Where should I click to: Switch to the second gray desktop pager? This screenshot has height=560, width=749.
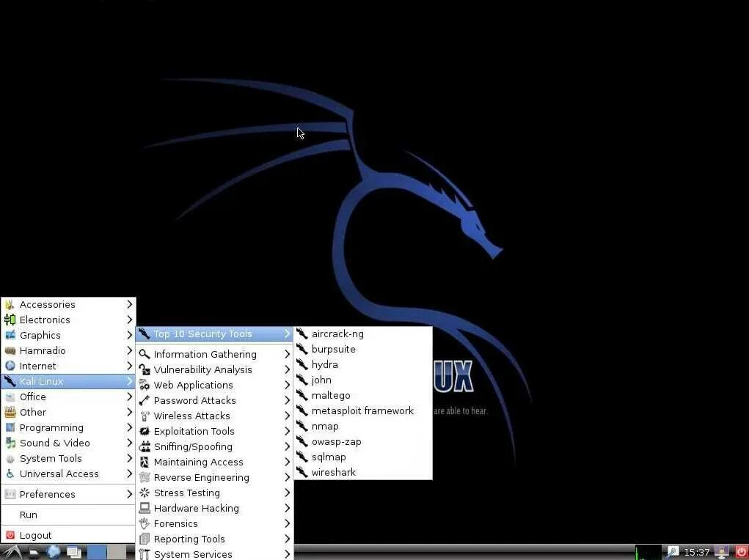pyautogui.click(x=116, y=553)
